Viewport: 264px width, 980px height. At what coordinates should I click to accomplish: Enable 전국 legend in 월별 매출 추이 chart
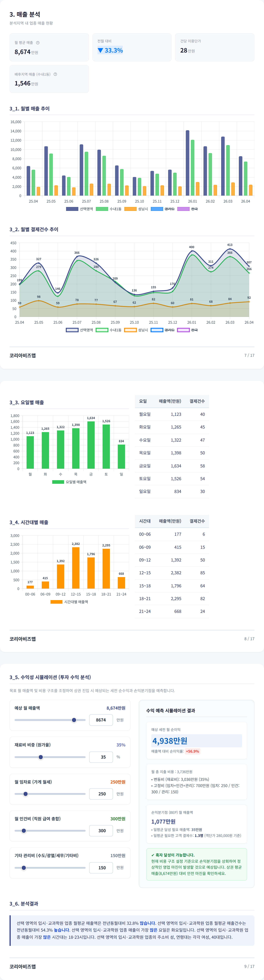click(x=187, y=209)
